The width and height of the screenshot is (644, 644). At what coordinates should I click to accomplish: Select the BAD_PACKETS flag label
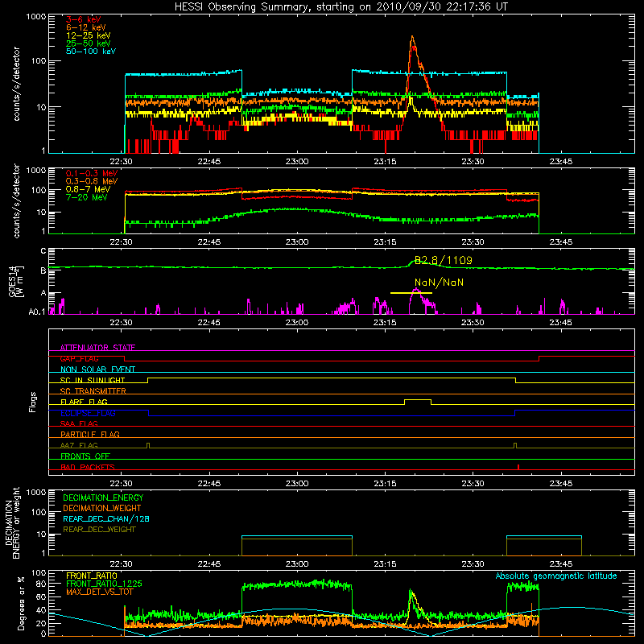click(88, 467)
